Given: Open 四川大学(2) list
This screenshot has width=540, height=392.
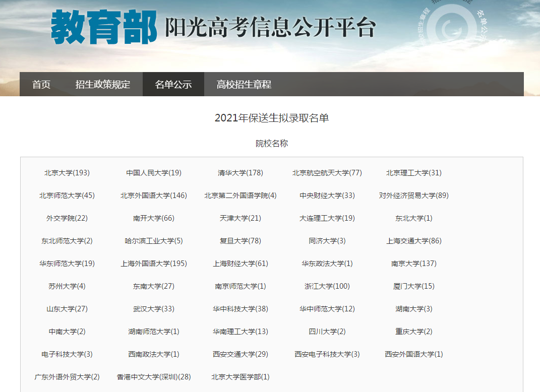Looking at the screenshot, I should [x=327, y=332].
